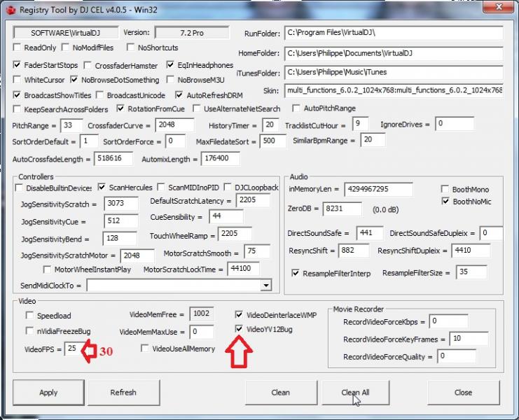
Task: Toggle the NoModifFiles checkbox
Action: (66, 48)
